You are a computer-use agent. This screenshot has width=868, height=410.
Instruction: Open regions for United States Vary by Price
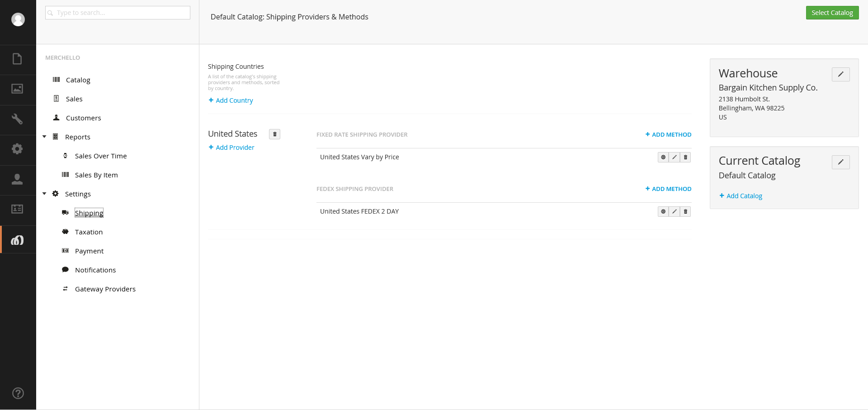tap(663, 157)
